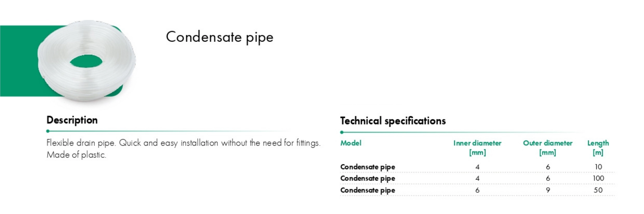Click the large "Condensate pipe" page title
Image resolution: width=644 pixels, height=214 pixels.
219,37
